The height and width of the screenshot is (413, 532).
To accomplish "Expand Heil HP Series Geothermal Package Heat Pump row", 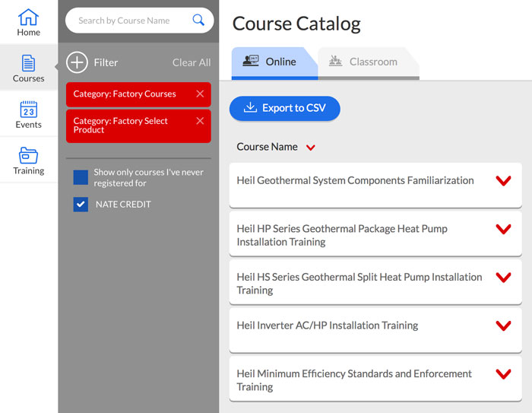I will pyautogui.click(x=503, y=229).
